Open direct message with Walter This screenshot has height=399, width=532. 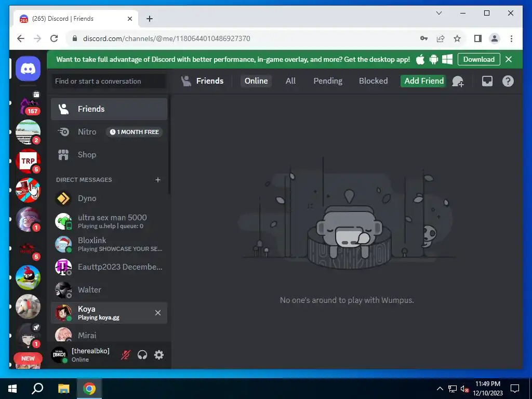click(109, 290)
